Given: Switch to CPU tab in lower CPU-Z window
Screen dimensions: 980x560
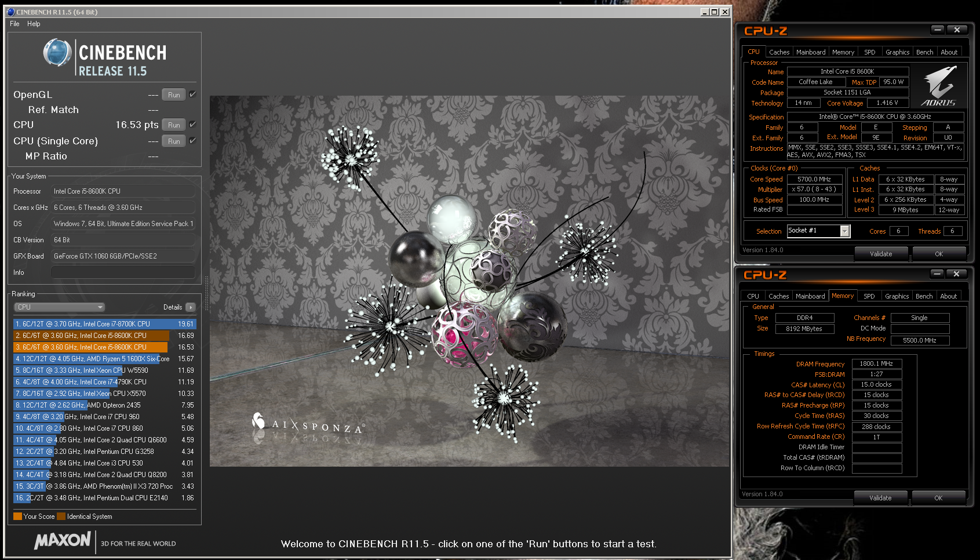Looking at the screenshot, I should tap(753, 296).
